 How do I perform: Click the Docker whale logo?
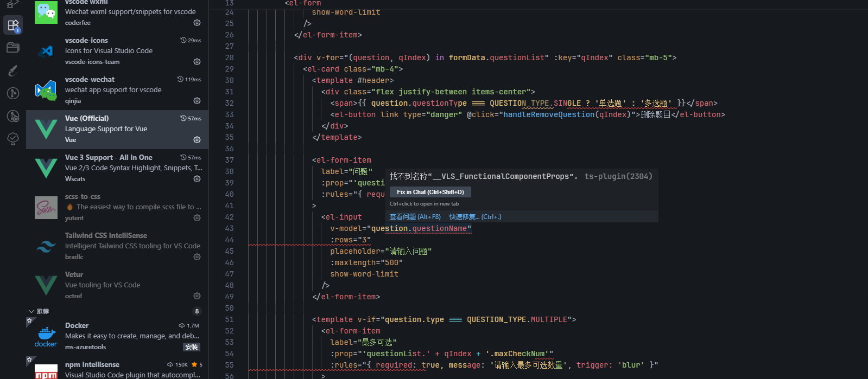tap(46, 337)
